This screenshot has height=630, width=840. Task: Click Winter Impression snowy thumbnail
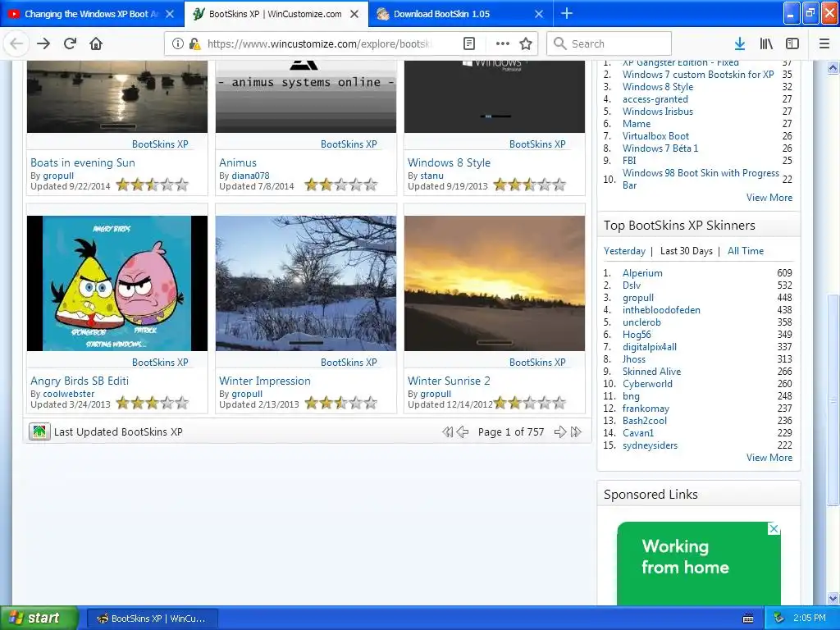pos(306,283)
